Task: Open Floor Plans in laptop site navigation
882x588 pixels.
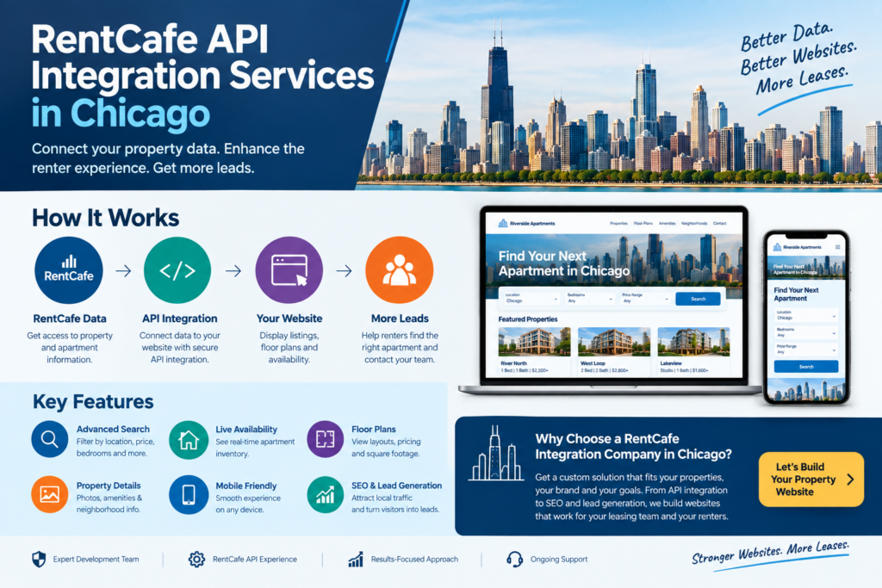Action: pos(643,223)
